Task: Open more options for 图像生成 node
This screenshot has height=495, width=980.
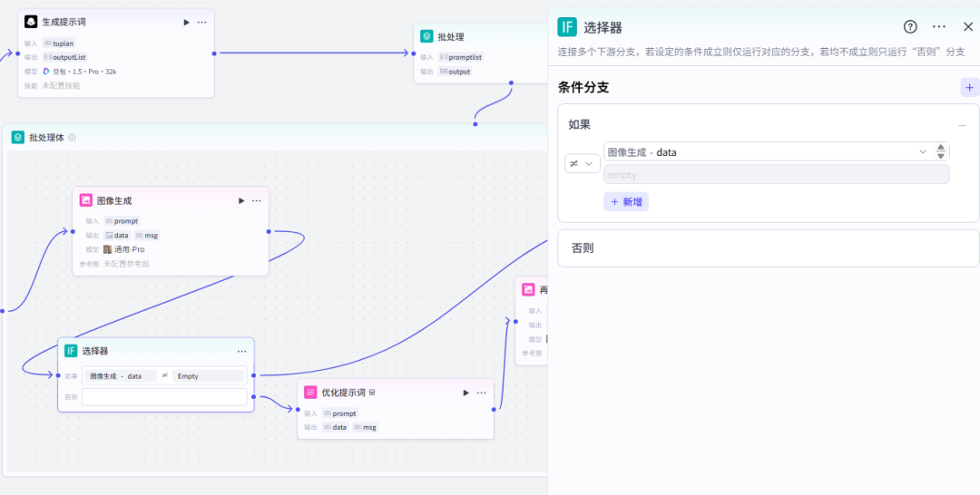Action: [x=256, y=201]
